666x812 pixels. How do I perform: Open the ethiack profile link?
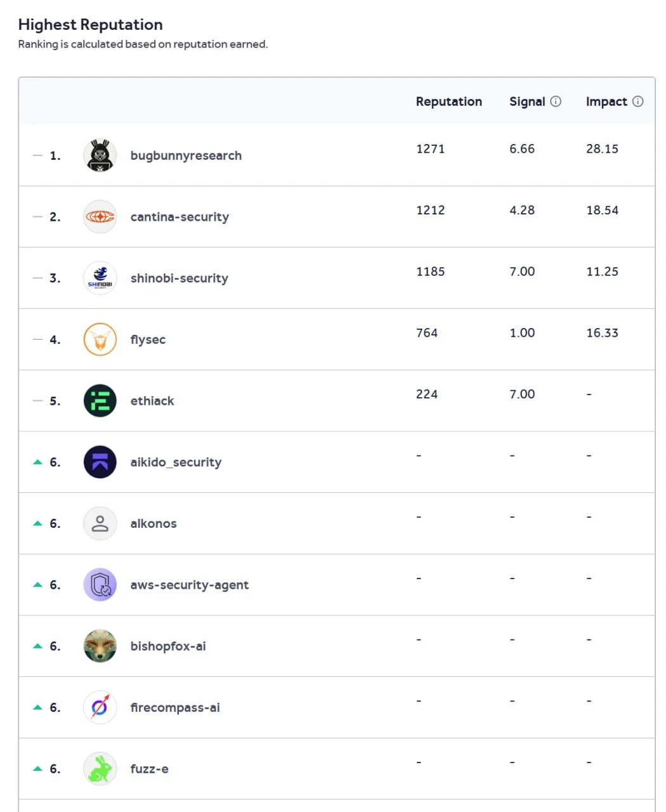point(152,401)
